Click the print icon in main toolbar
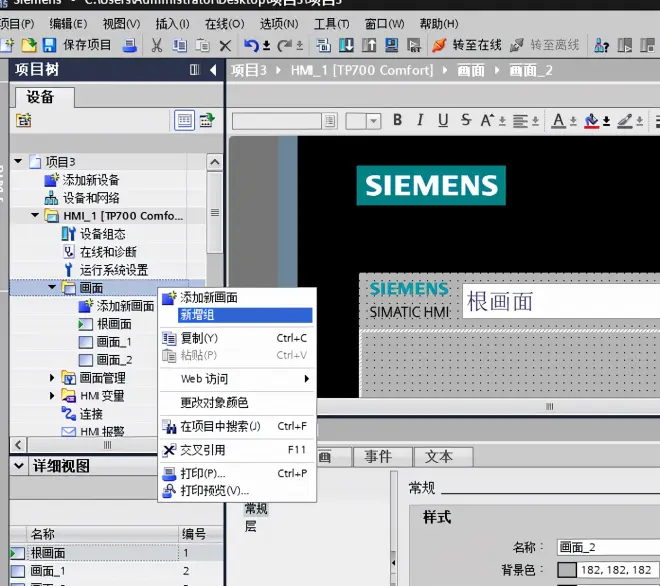The image size is (660, 586). 130,45
